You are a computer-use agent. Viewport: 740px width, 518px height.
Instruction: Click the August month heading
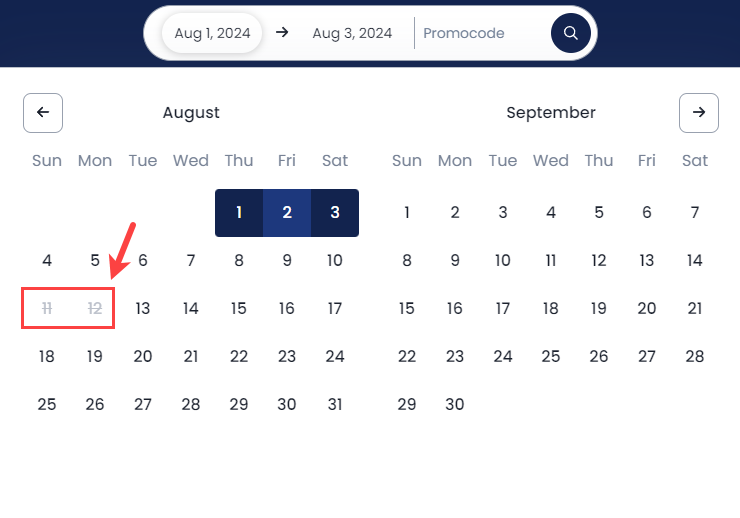[191, 113]
